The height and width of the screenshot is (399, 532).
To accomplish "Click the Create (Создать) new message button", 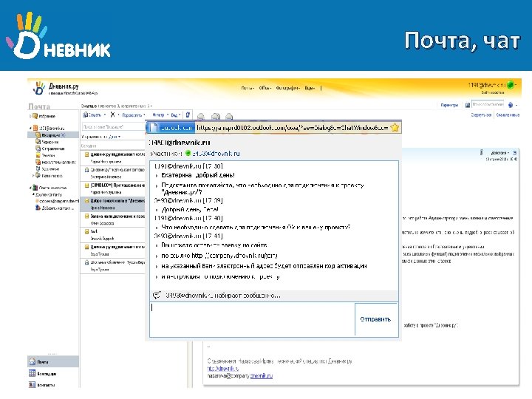I will (x=92, y=115).
